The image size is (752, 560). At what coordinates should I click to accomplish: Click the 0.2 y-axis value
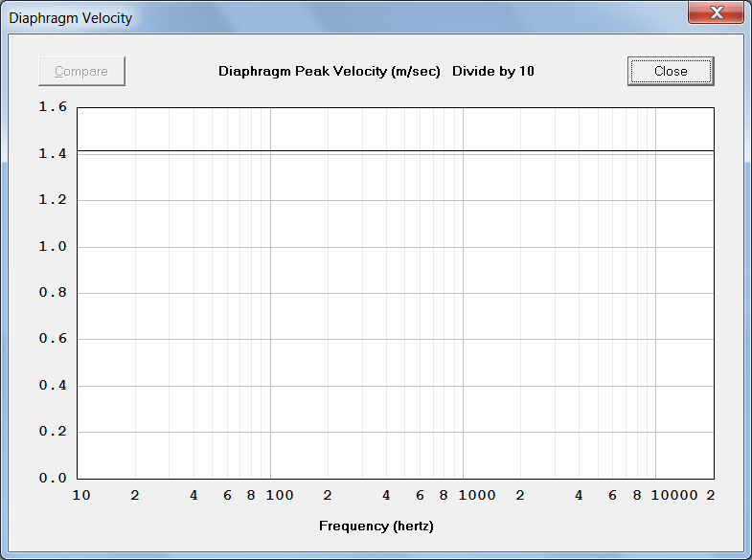(53, 431)
